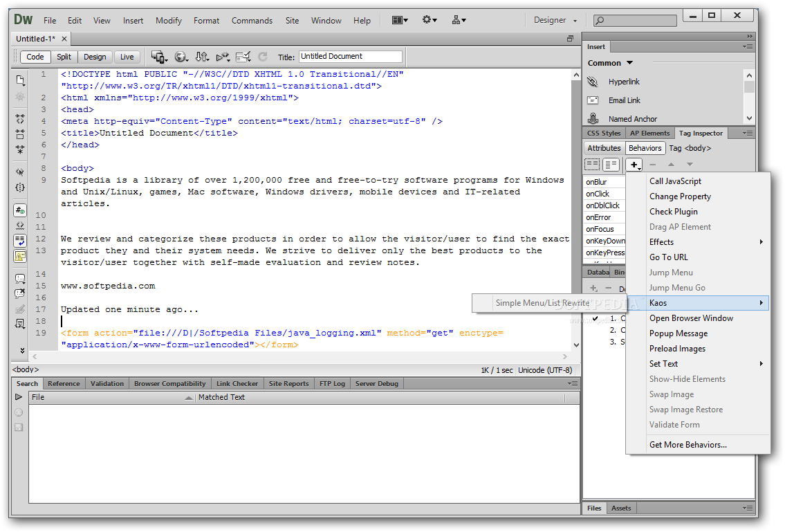This screenshot has width=785, height=532.
Task: Click the Restore Down document window icon
Action: pyautogui.click(x=570, y=39)
